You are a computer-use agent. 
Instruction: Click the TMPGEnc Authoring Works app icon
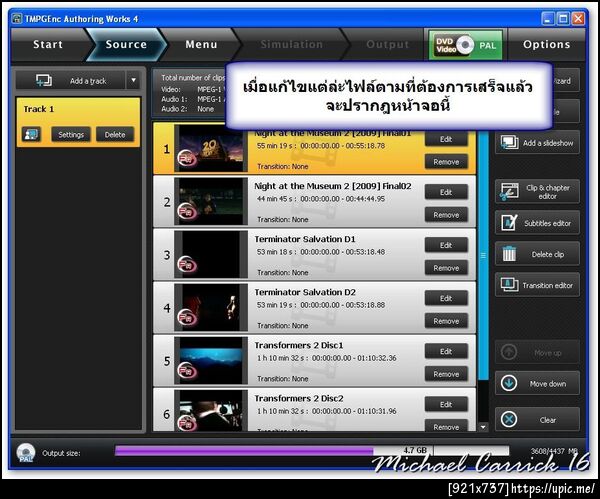point(17,18)
